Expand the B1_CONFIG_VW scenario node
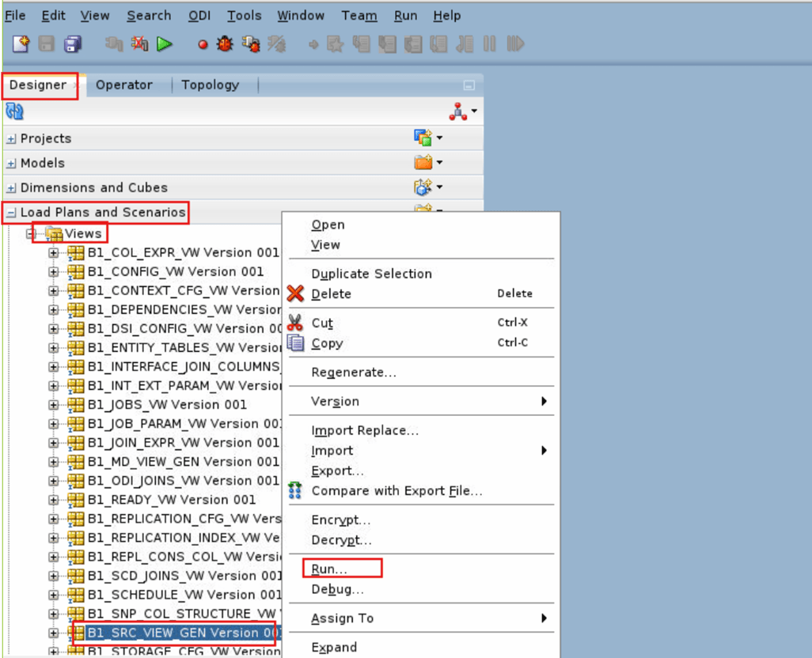812x658 pixels. point(53,272)
